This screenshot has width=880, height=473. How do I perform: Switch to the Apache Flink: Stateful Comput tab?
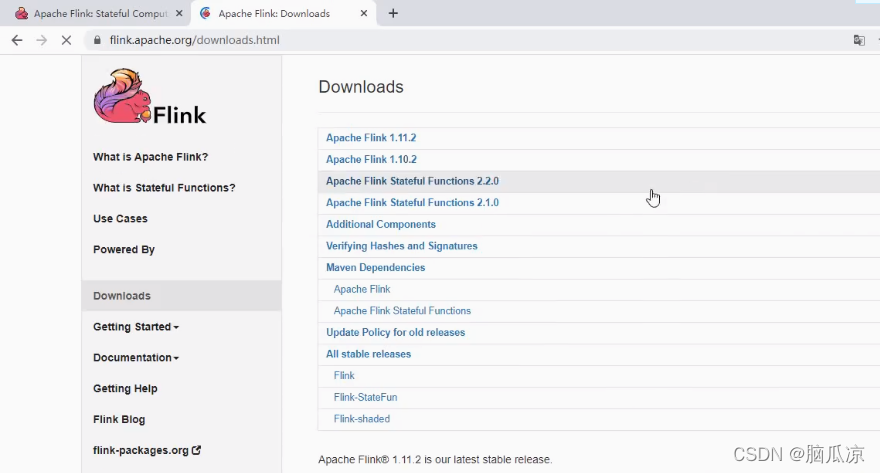point(95,13)
